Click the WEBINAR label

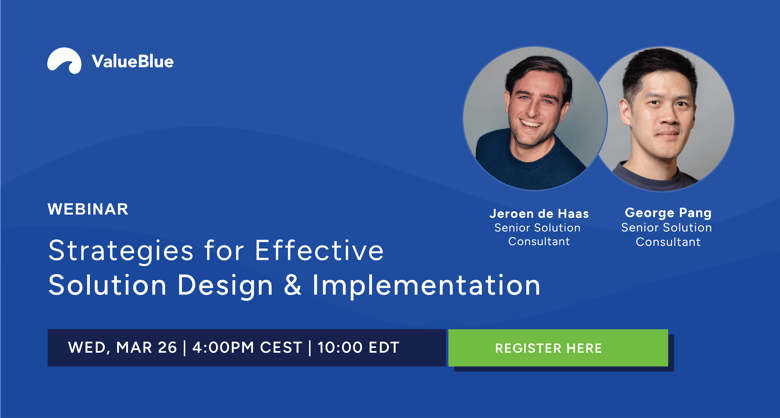(x=88, y=209)
